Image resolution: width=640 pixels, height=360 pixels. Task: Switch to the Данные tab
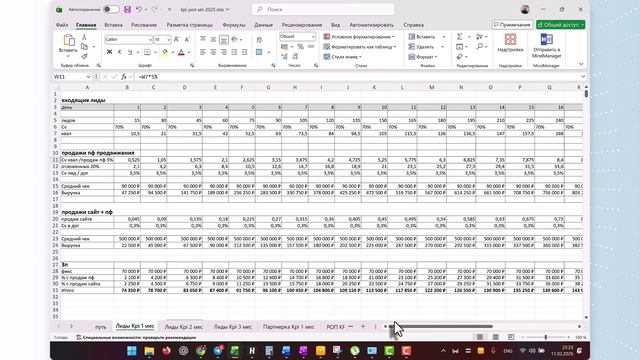[263, 25]
